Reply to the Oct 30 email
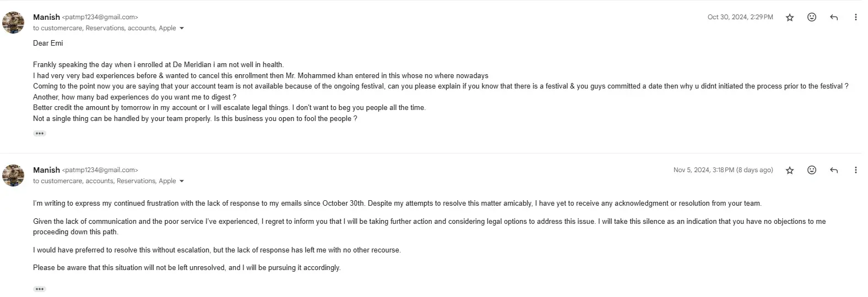The image size is (868, 297). [x=834, y=18]
